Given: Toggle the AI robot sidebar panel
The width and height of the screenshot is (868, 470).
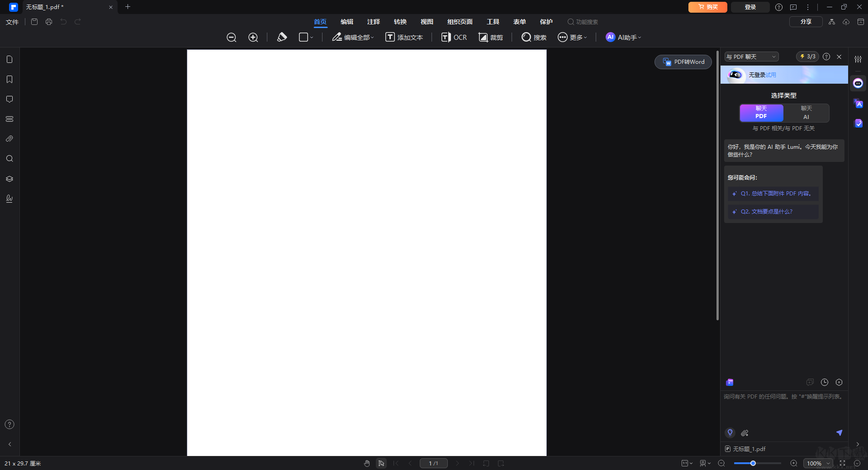Looking at the screenshot, I should click(x=858, y=83).
